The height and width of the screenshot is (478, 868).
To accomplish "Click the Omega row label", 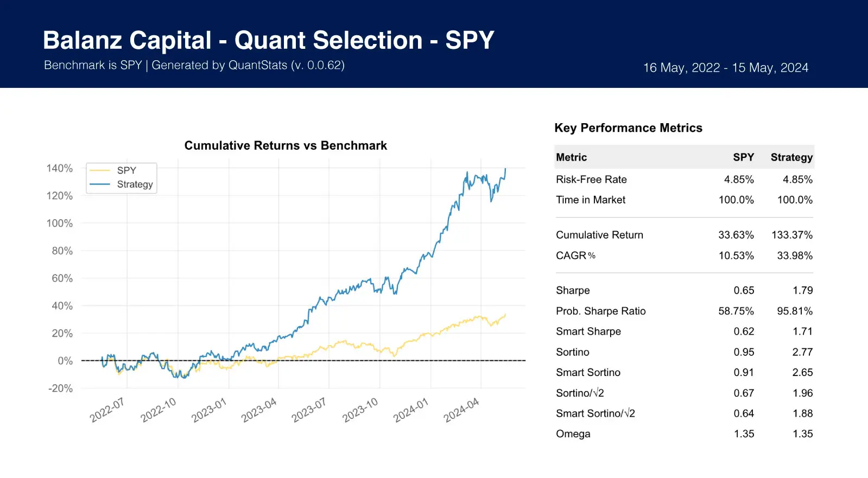I will click(573, 434).
